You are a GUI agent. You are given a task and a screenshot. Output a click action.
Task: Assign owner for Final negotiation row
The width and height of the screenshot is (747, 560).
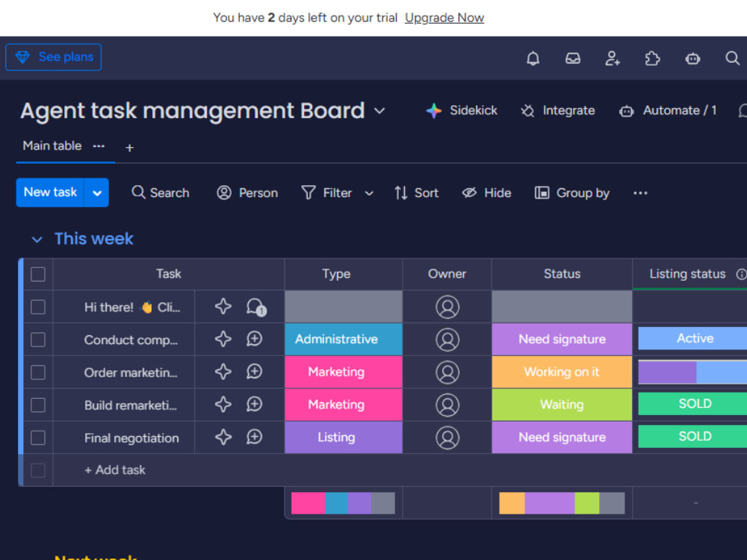tap(447, 438)
